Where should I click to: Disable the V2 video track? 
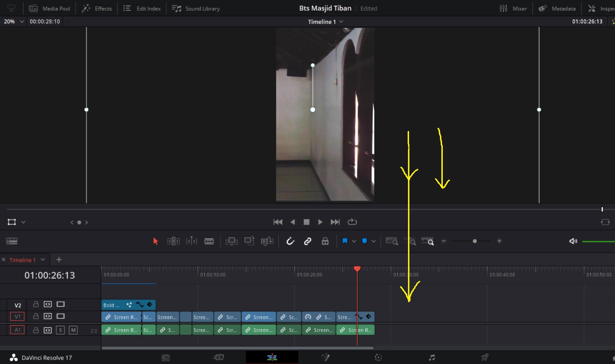(x=61, y=304)
